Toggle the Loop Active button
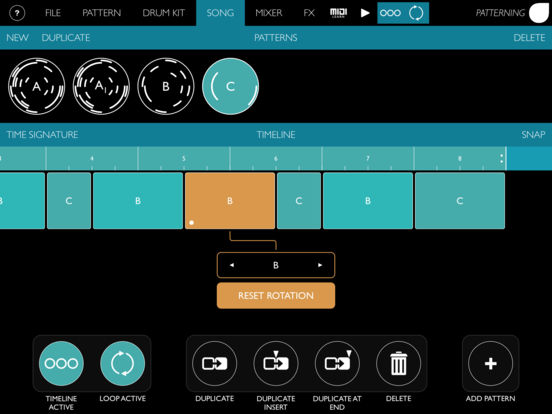This screenshot has height=414, width=552. tap(123, 363)
